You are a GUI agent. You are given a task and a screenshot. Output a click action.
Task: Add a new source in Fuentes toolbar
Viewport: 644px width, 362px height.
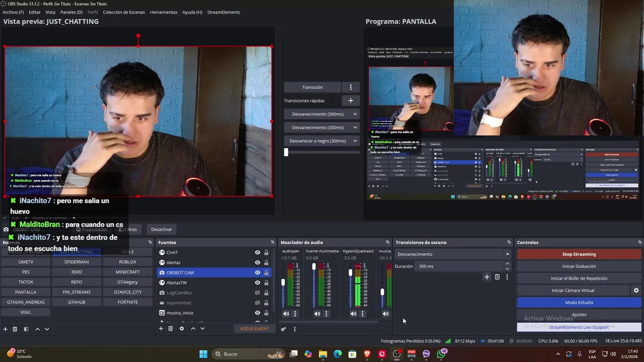coord(161,328)
